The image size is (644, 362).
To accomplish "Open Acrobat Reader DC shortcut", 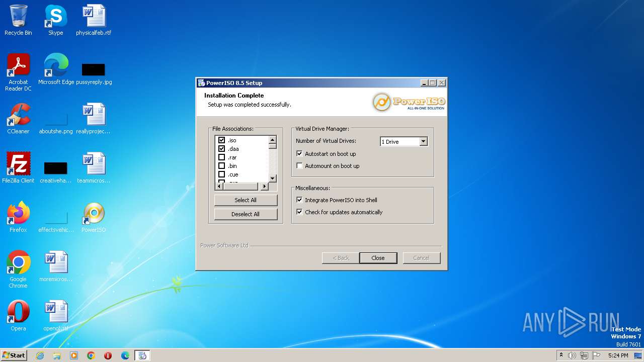I will 18,72.
